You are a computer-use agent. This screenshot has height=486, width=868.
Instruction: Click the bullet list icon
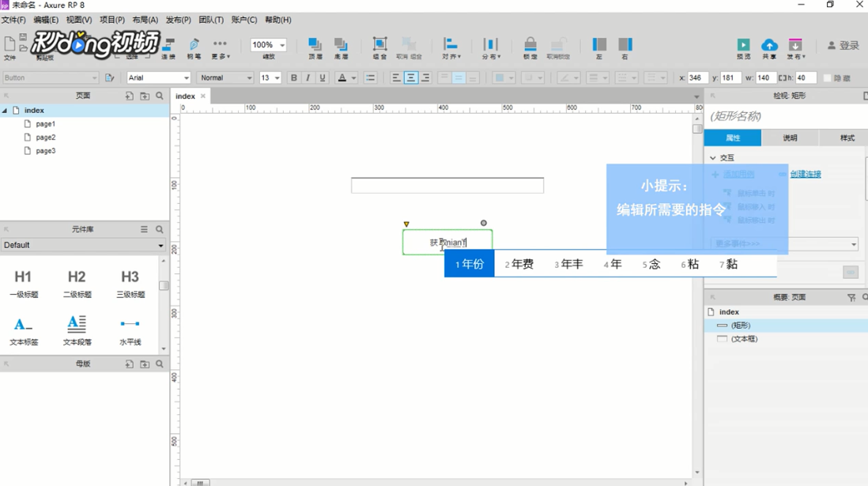click(370, 78)
